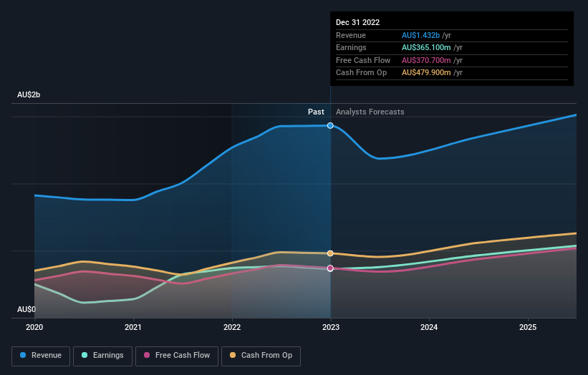The width and height of the screenshot is (588, 375).
Task: Click the AU$2b y-axis label
Action: coord(29,94)
